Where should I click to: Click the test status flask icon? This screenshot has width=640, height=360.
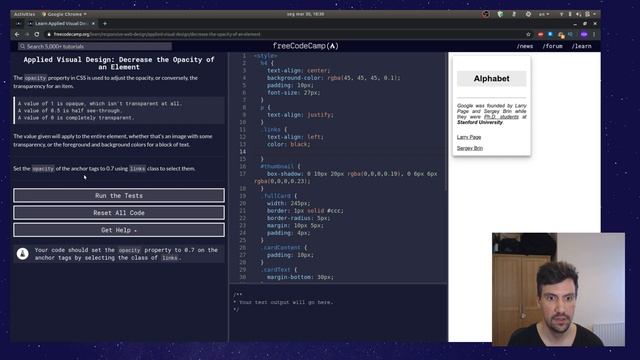click(22, 254)
